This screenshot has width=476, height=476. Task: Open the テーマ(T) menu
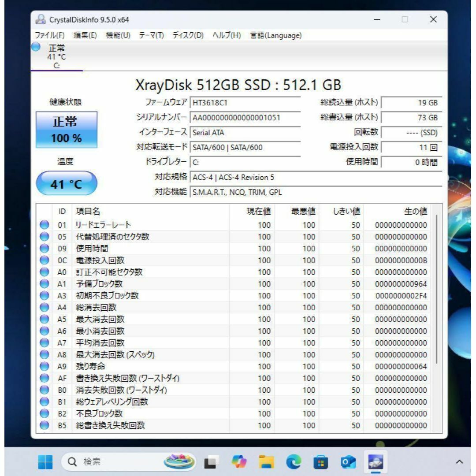tap(151, 35)
